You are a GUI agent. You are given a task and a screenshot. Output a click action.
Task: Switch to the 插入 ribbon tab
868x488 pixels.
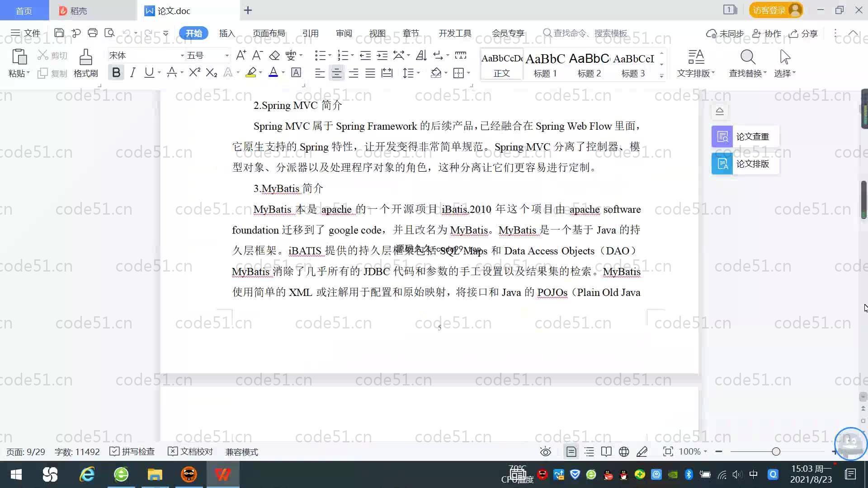coord(227,33)
